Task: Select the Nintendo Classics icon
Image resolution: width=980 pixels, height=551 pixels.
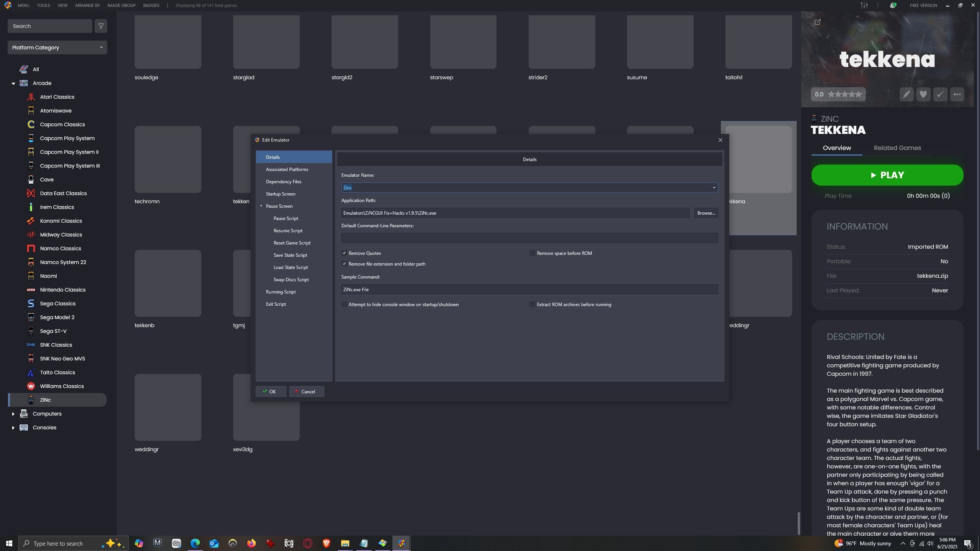Action: coord(31,290)
